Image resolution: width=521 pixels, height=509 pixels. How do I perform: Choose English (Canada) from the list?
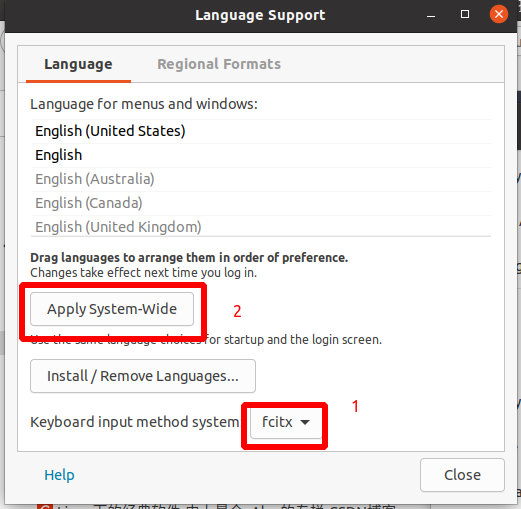point(261,203)
